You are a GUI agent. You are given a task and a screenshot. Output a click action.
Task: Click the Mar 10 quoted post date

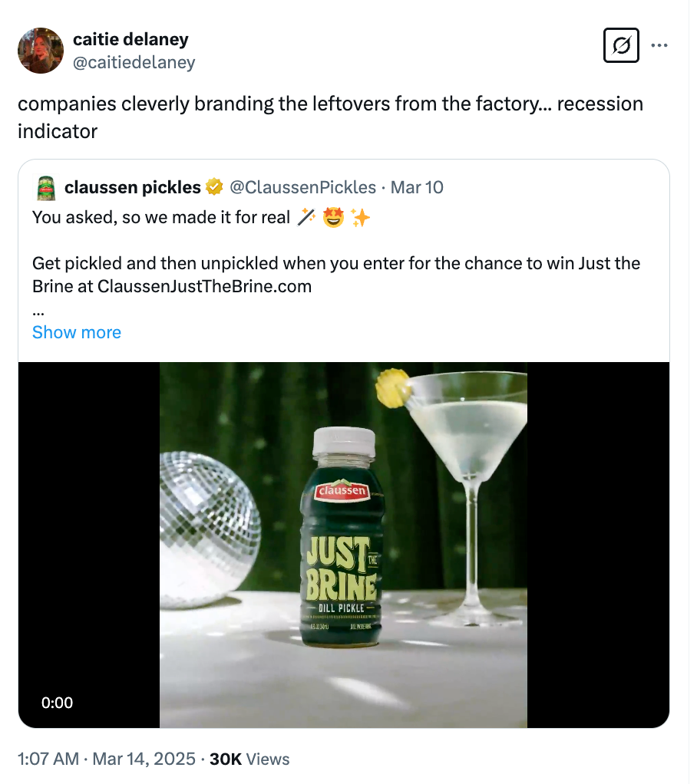[x=417, y=187]
